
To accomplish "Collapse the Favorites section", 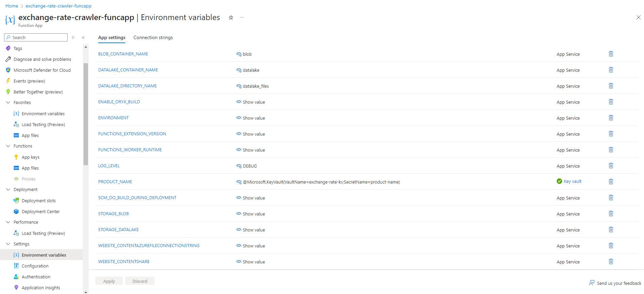I will pyautogui.click(x=8, y=102).
